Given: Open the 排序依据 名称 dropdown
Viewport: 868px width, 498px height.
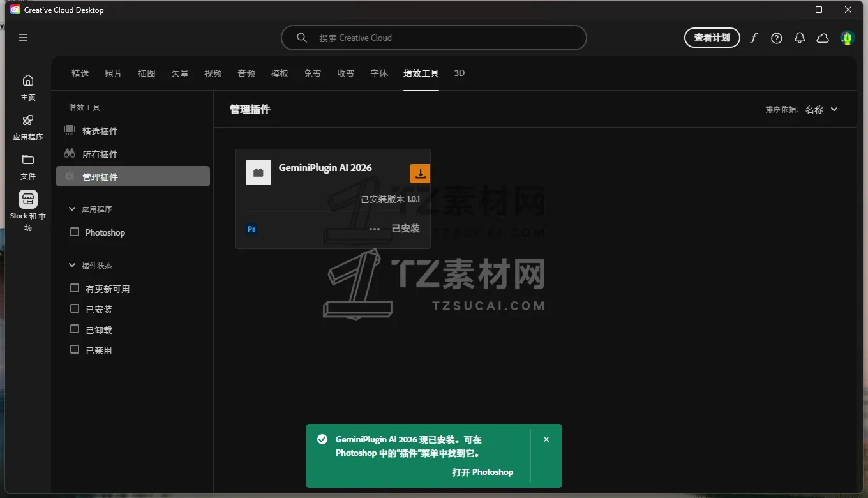Looking at the screenshot, I should tap(821, 110).
